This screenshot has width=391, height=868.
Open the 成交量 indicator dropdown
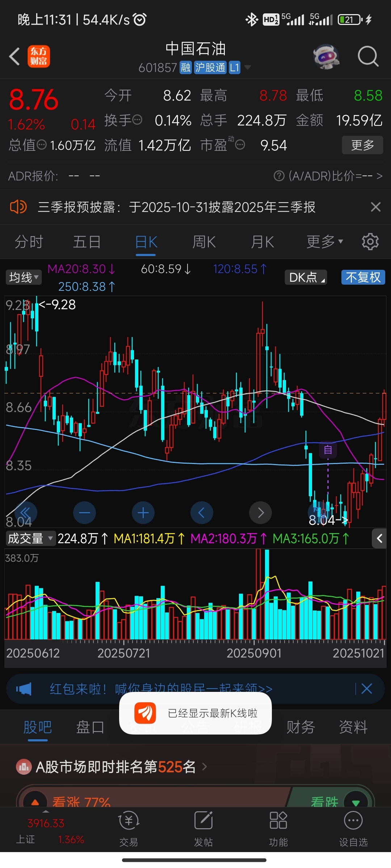(30, 539)
